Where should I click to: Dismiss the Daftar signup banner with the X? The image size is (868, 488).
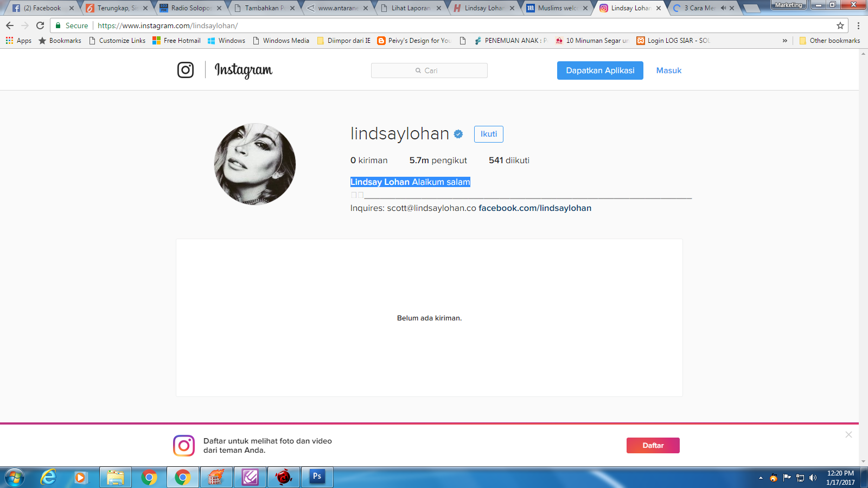(848, 434)
